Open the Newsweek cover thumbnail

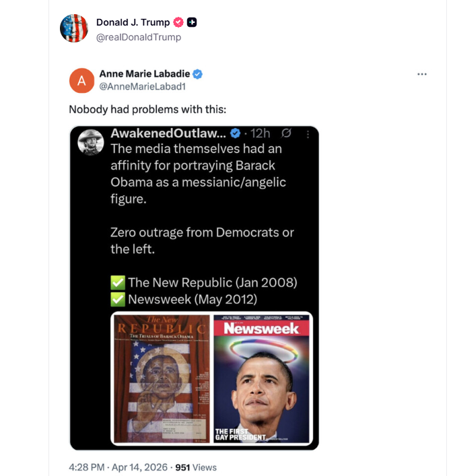coord(261,379)
